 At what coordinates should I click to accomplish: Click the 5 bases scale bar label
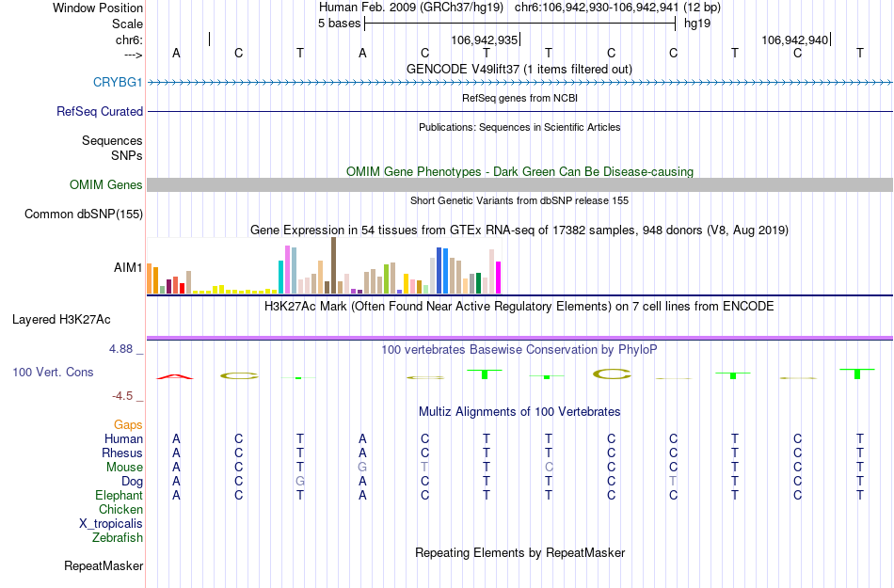pyautogui.click(x=339, y=24)
